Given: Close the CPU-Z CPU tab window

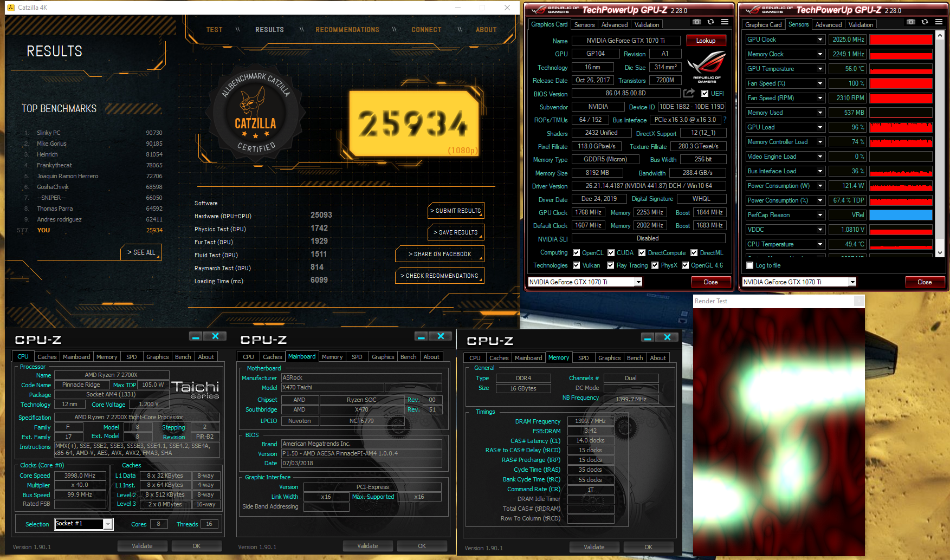Looking at the screenshot, I should [215, 336].
